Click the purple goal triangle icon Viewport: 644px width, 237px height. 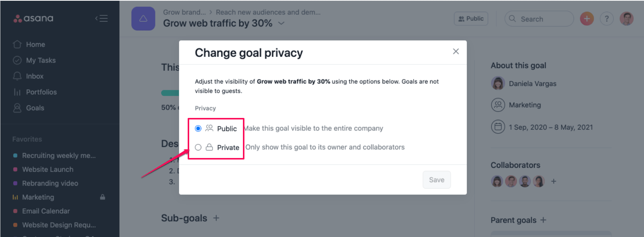pyautogui.click(x=143, y=19)
